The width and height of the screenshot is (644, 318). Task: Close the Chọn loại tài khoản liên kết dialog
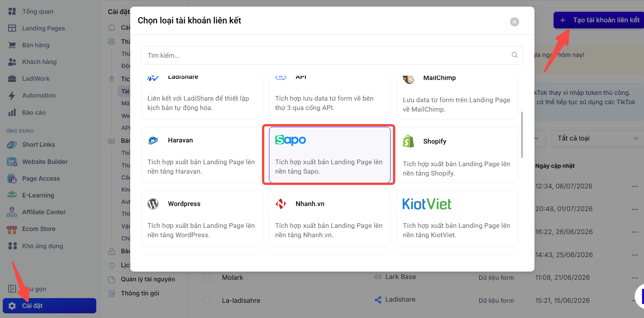[515, 22]
